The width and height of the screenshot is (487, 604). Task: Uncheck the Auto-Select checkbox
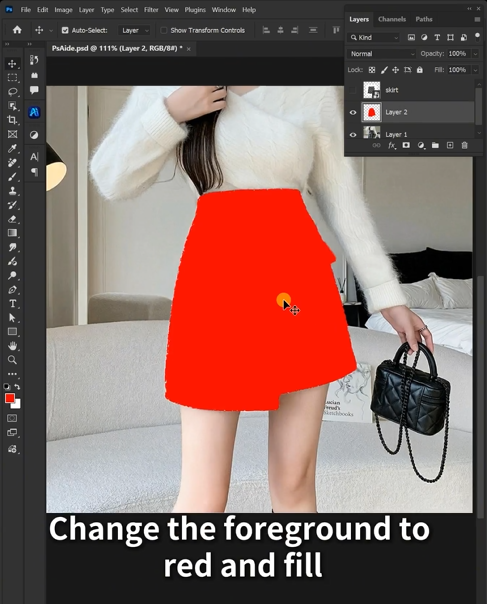[65, 30]
